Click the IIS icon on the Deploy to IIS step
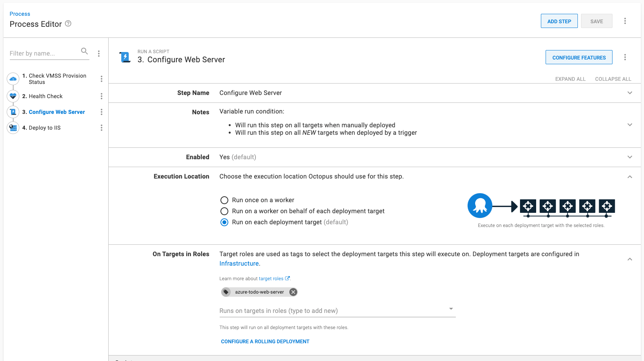The height and width of the screenshot is (361, 644). [x=13, y=127]
